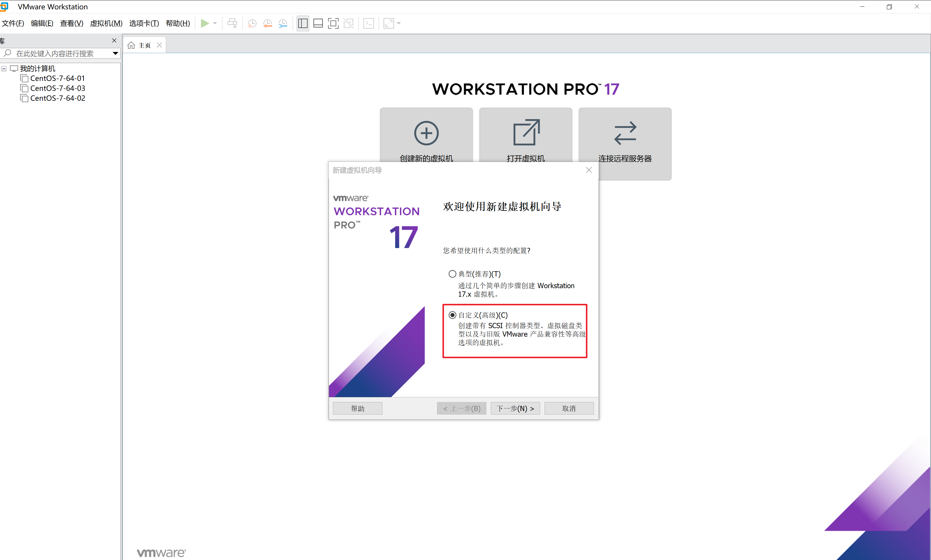Open the power options dropdown arrow

tap(215, 23)
